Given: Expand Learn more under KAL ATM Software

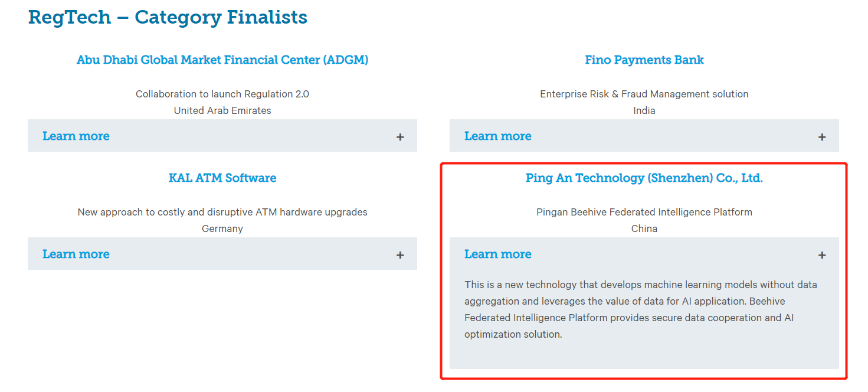Looking at the screenshot, I should tap(76, 254).
